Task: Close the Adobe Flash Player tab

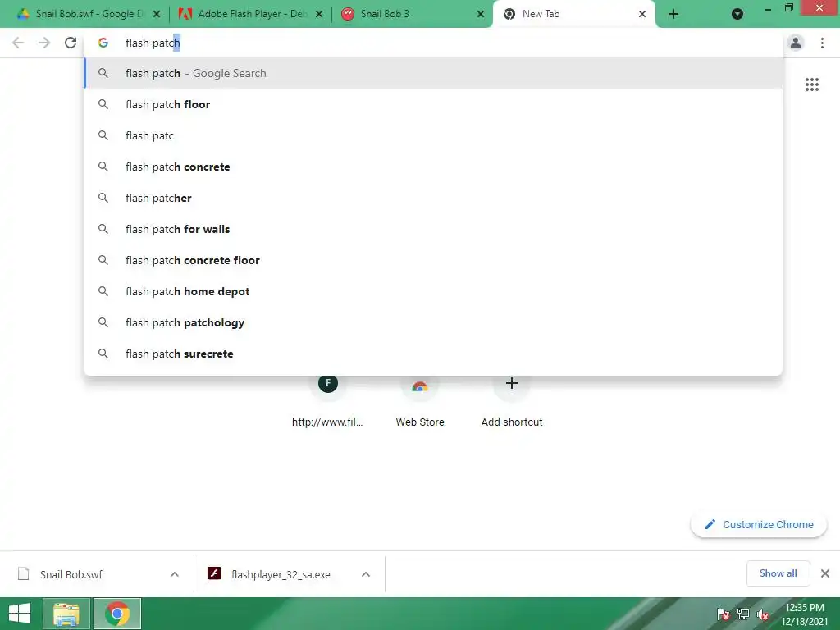Action: [319, 14]
